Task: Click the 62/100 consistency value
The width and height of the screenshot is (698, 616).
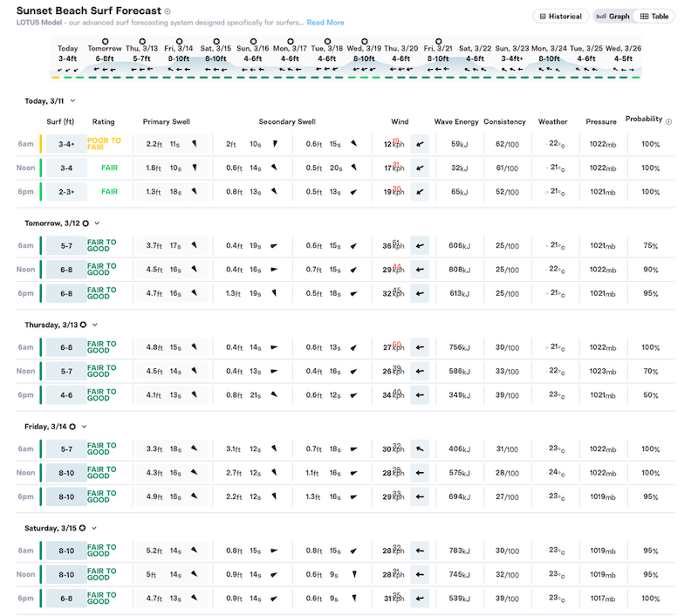Action: click(x=507, y=144)
